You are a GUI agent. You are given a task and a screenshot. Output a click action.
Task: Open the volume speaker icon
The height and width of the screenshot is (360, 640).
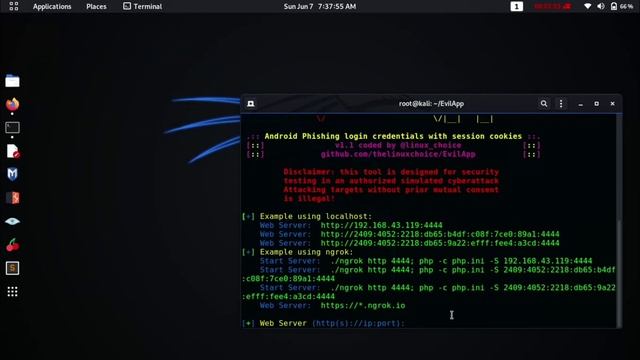pyautogui.click(x=600, y=6)
